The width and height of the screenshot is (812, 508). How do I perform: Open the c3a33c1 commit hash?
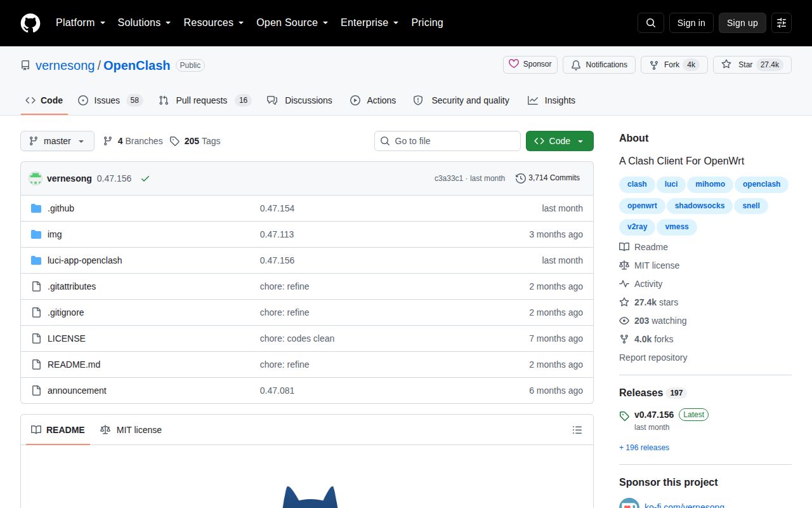pyautogui.click(x=449, y=178)
